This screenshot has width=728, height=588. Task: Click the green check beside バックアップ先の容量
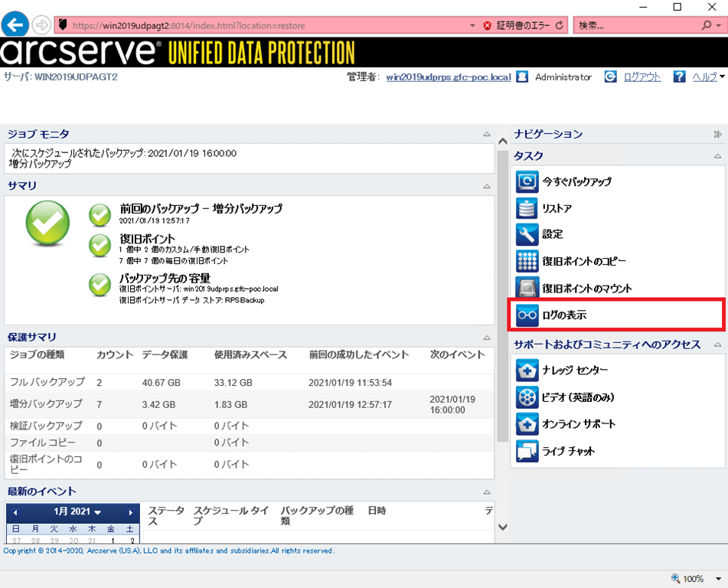click(100, 284)
